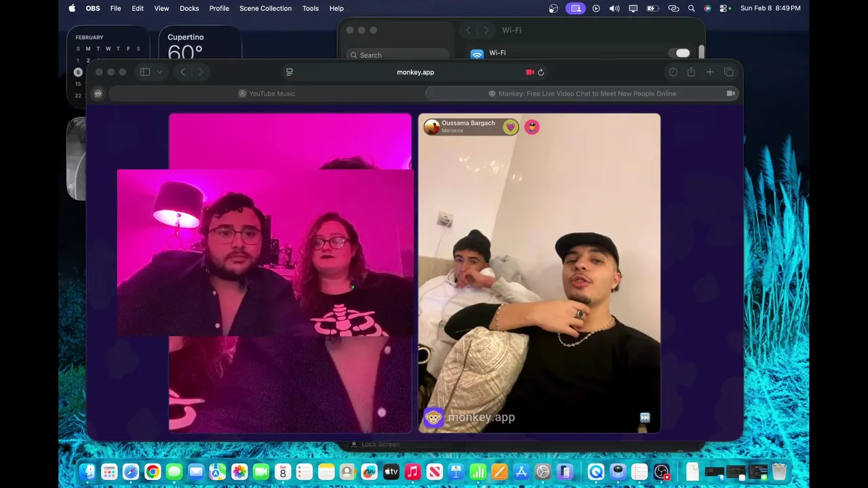This screenshot has height=488, width=868.
Task: Open Finder from the Dock
Action: pos(87,472)
